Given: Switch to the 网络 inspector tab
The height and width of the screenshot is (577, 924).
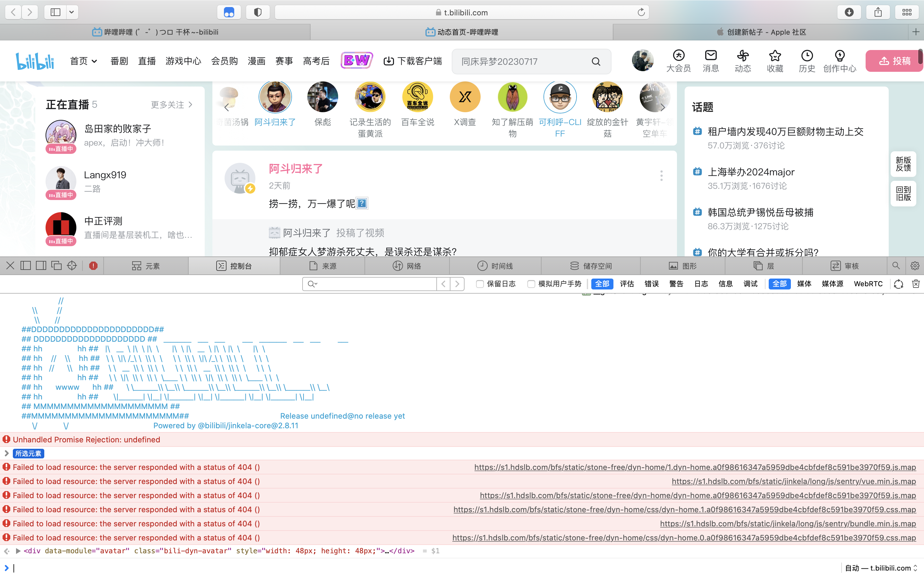Looking at the screenshot, I should tap(407, 266).
